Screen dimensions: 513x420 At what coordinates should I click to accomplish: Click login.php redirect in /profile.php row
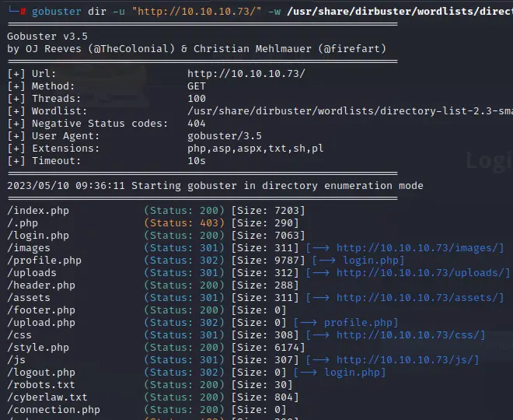371,261
